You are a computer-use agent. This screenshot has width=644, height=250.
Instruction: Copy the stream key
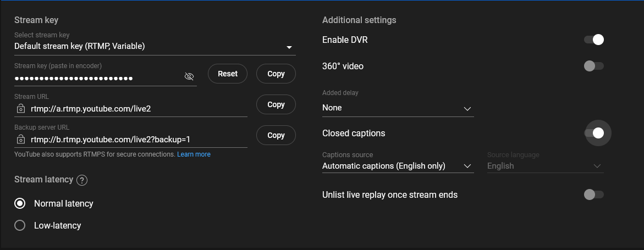tap(276, 74)
